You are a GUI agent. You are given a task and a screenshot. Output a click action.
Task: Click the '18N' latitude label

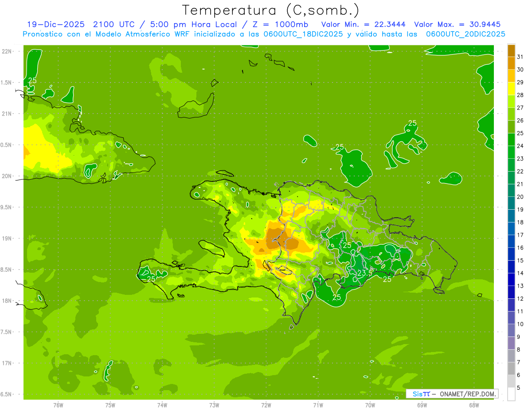(7, 301)
